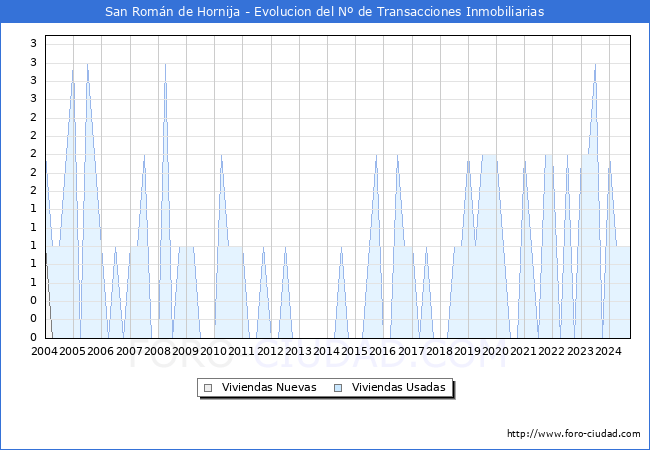
Task: Click the Viviendas Nuevas legend color swatch
Action: pyautogui.click(x=208, y=388)
